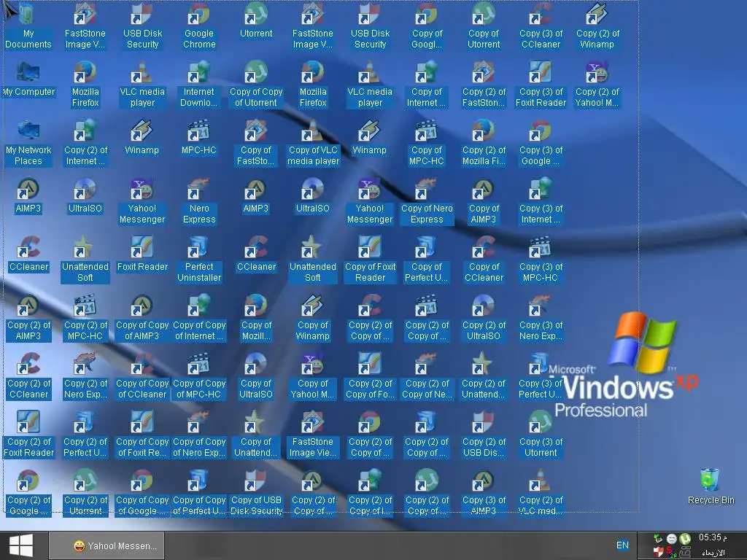Click Copy of Unattend... shortcut
This screenshot has width=747, height=560.
click(x=256, y=435)
